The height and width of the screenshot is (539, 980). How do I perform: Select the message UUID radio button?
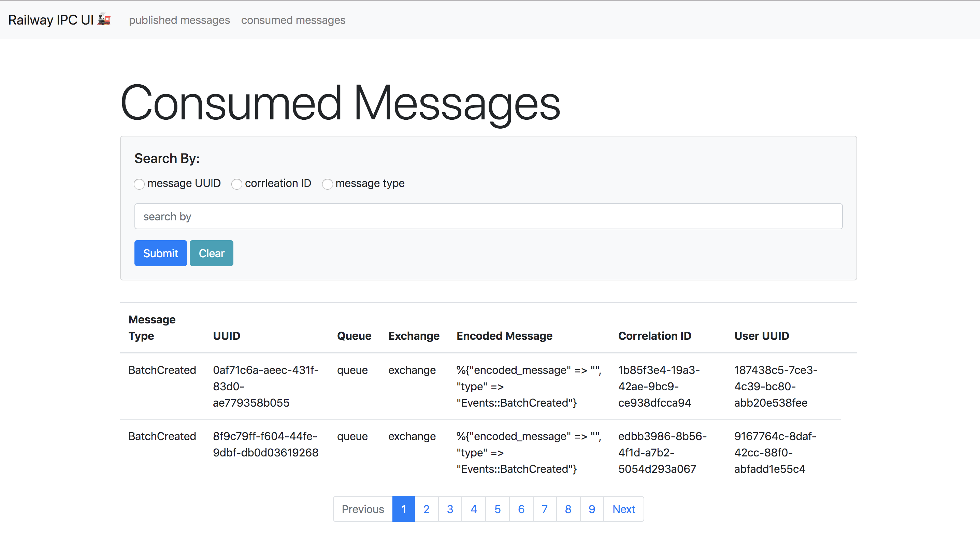(139, 184)
